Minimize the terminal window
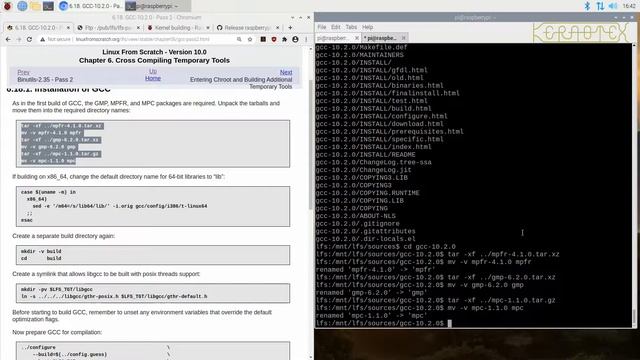The width and height of the screenshot is (640, 360). 616,18
